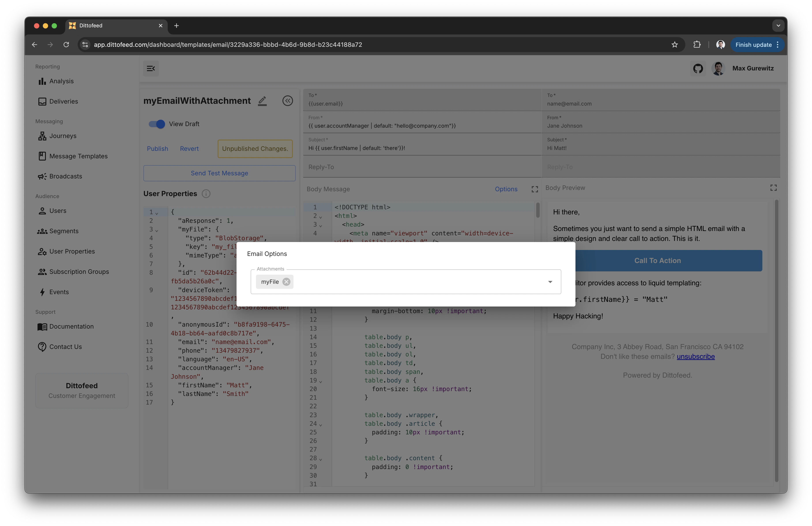Image resolution: width=812 pixels, height=526 pixels.
Task: Open the Attachments dropdown arrow
Action: coord(550,282)
